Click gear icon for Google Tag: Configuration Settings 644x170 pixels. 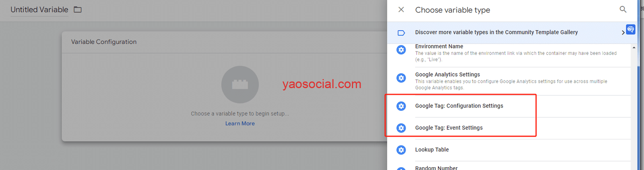pyautogui.click(x=401, y=106)
